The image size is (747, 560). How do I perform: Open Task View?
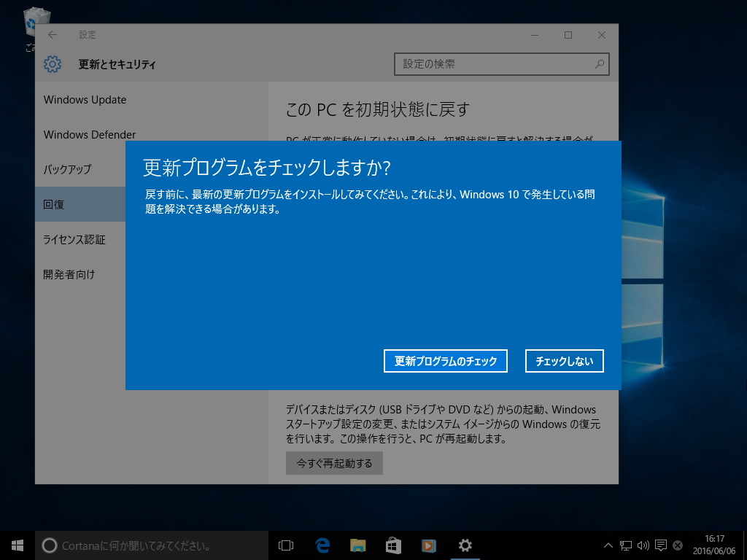[x=285, y=545]
